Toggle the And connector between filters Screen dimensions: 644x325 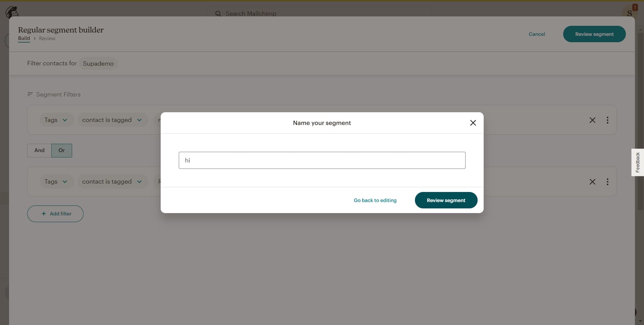coord(39,150)
